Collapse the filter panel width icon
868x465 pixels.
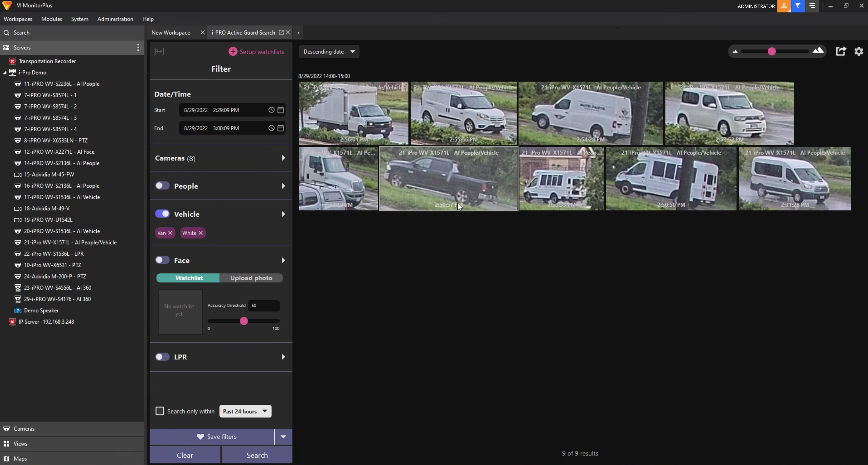click(x=159, y=51)
